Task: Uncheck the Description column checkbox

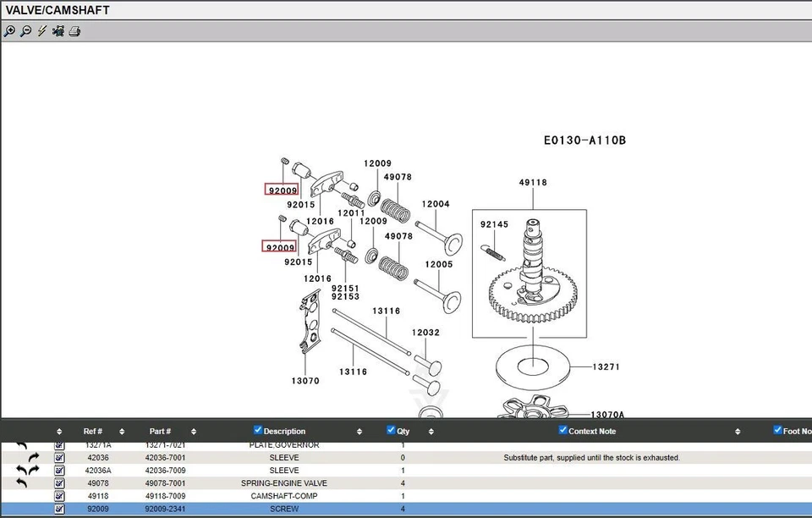Action: click(x=258, y=430)
